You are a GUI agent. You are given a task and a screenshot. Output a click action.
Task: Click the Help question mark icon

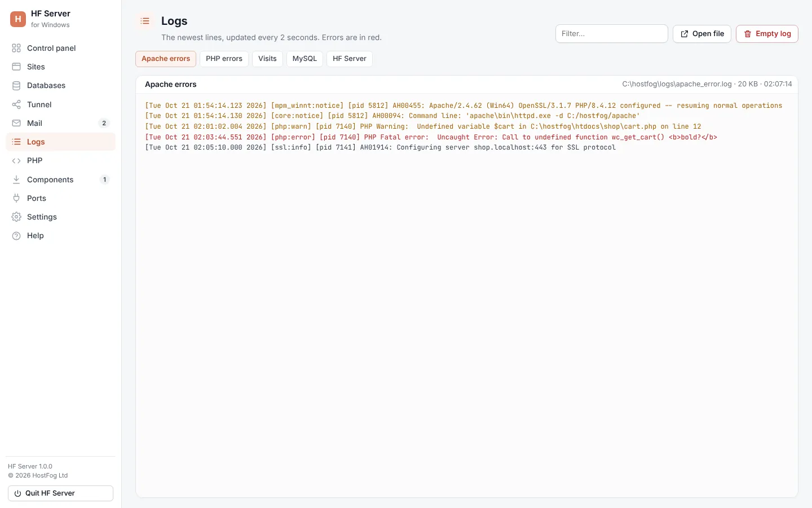[16, 235]
